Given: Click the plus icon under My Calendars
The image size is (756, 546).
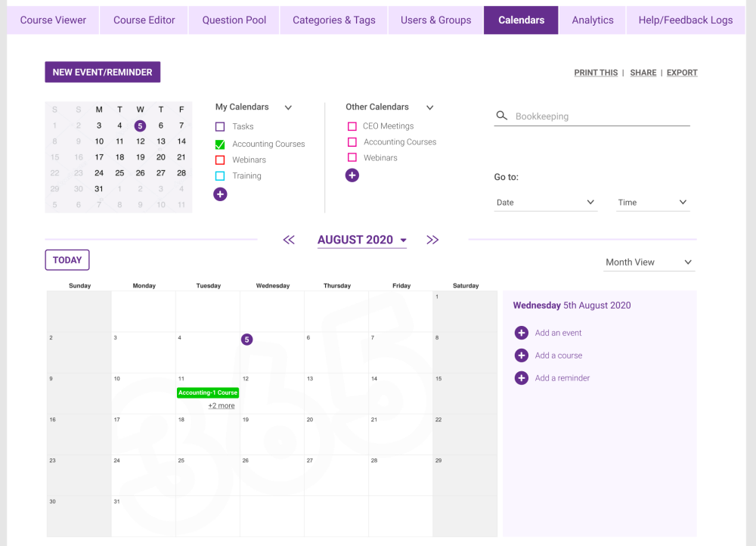Looking at the screenshot, I should (x=220, y=194).
